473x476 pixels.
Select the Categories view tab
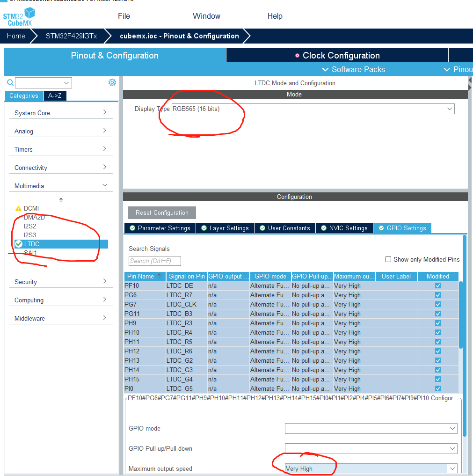(x=24, y=95)
